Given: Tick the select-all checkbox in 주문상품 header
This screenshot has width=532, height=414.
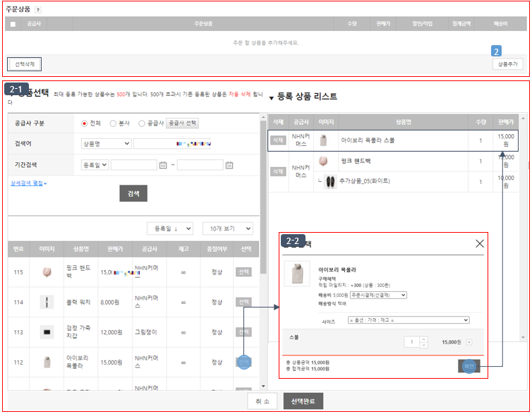Looking at the screenshot, I should point(13,24).
